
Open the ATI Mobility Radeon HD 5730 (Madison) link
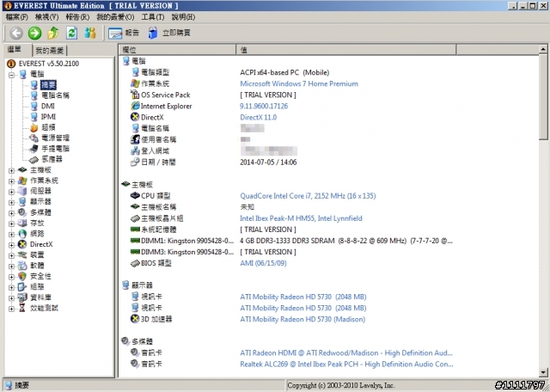[302, 319]
